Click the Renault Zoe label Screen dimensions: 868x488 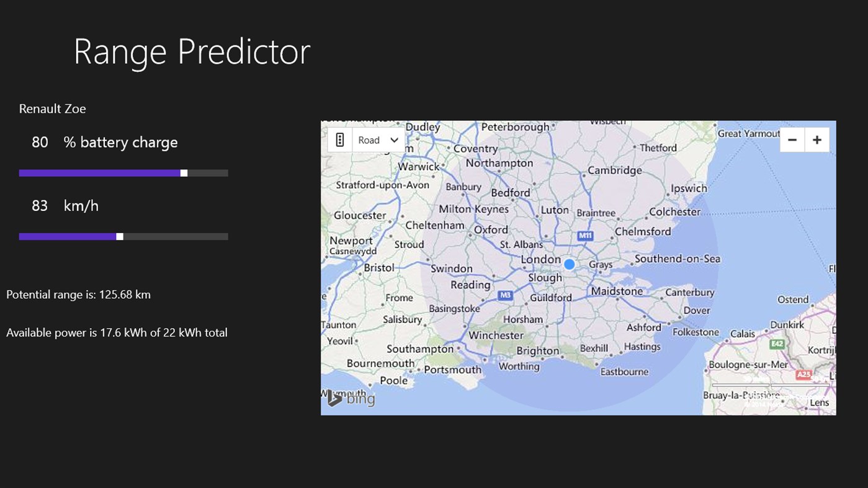[52, 108]
